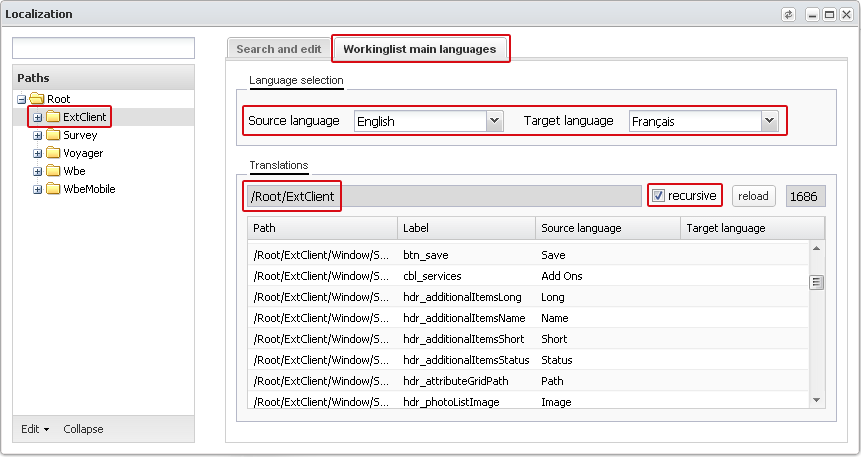The width and height of the screenshot is (861, 457).
Task: Switch to the Search and edit tab
Action: pyautogui.click(x=278, y=49)
